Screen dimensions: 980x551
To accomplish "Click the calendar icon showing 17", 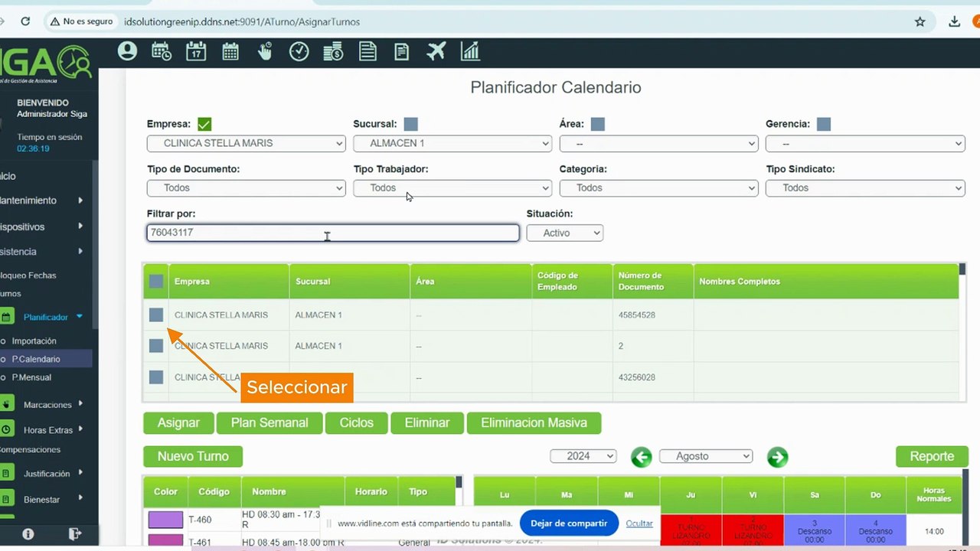I will tap(196, 51).
